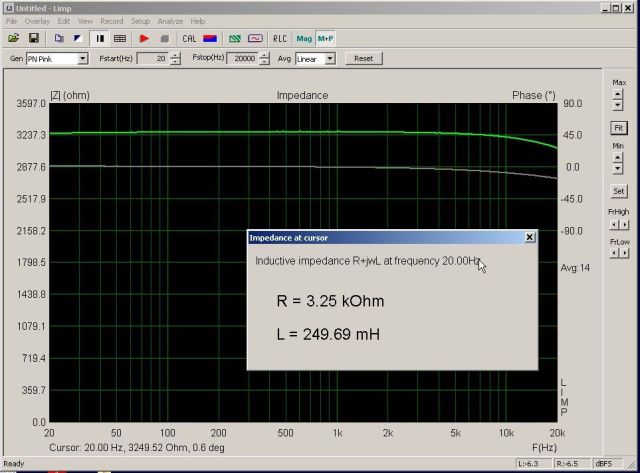
Task: Click the L = 249.69 mH value
Action: point(328,334)
